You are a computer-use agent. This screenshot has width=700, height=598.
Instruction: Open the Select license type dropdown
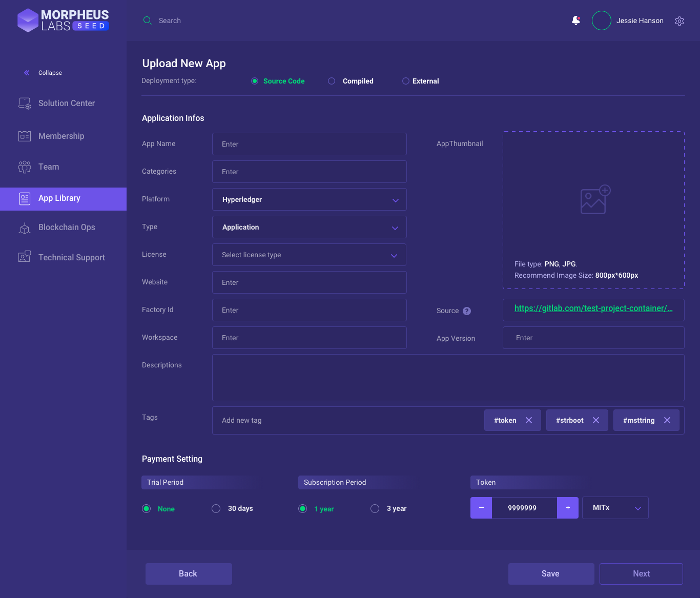coord(310,255)
